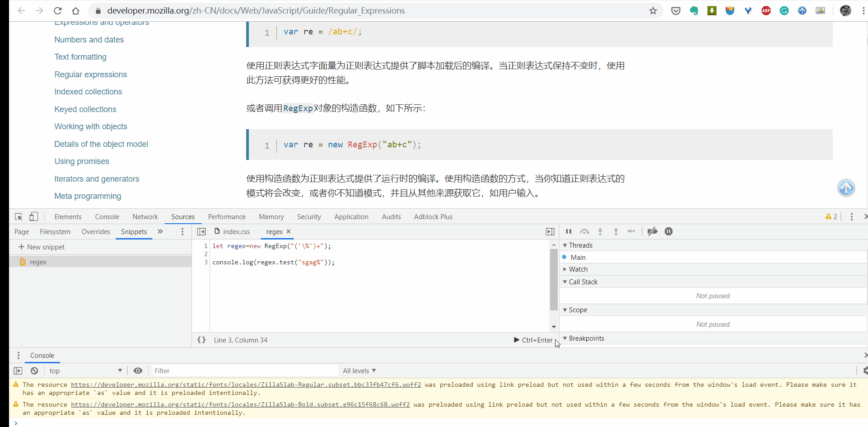The height and width of the screenshot is (427, 868).
Task: Switch to the Network tab
Action: coord(145,217)
